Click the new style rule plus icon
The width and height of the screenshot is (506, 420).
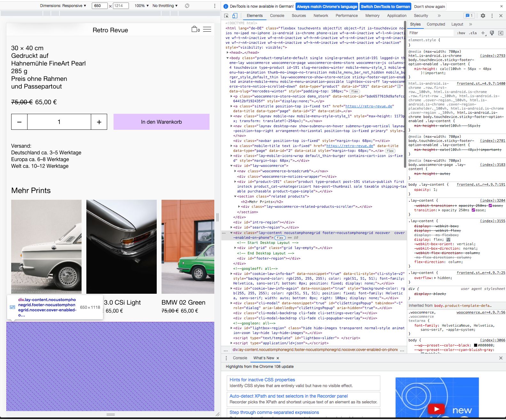click(483, 33)
